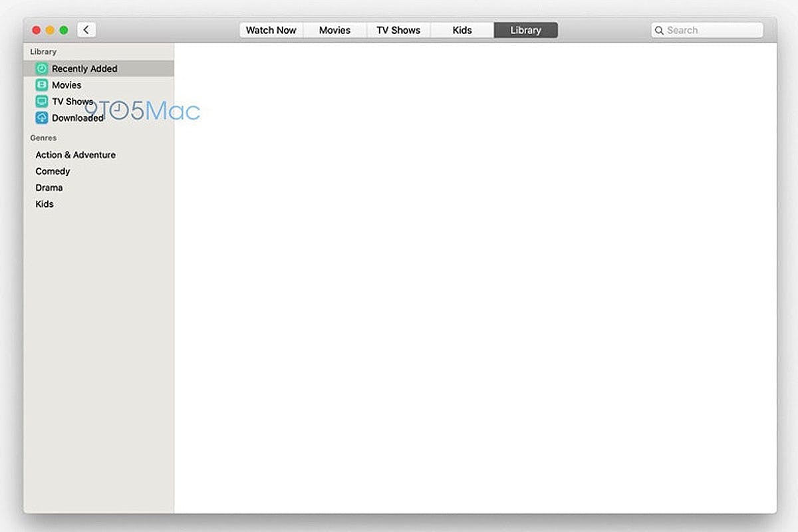Select the TV Shows tab in the toolbar
Viewport: 798px width, 532px height.
398,30
